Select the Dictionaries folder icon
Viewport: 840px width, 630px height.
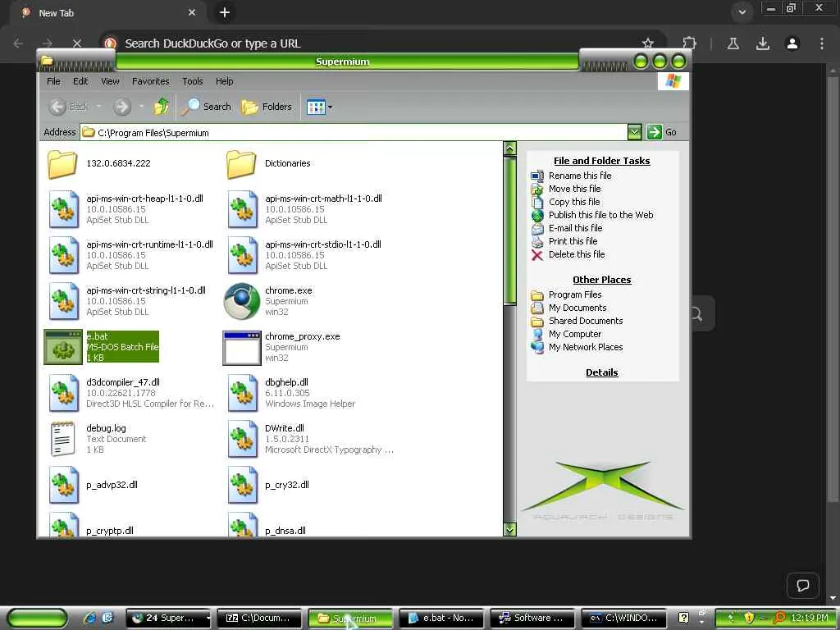(241, 164)
